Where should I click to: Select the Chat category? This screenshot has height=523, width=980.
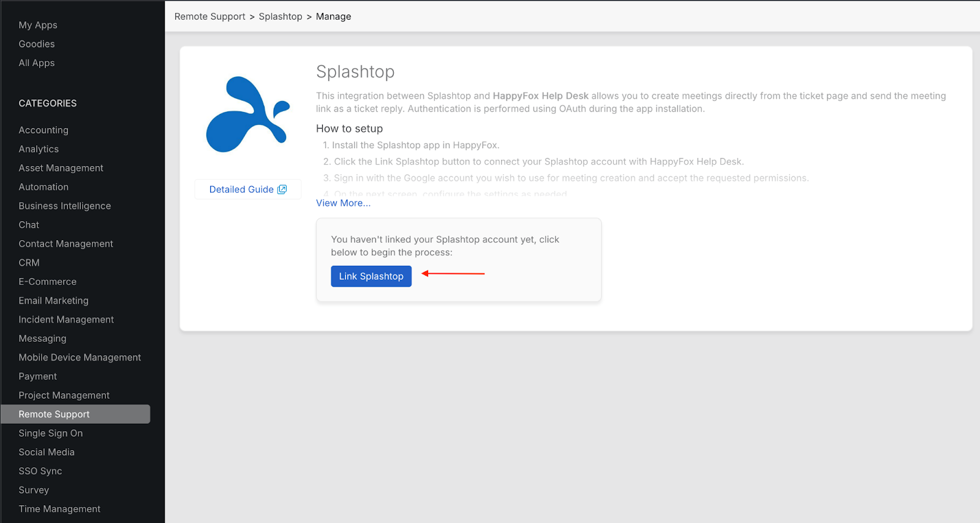(x=29, y=225)
